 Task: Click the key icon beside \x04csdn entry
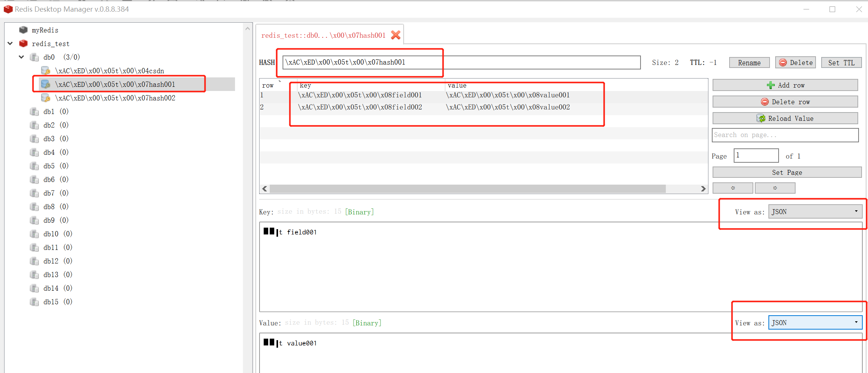(46, 71)
